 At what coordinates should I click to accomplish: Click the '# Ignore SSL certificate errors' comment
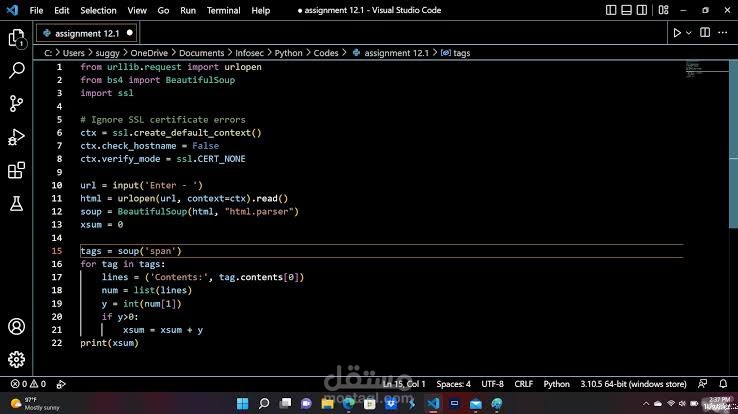click(x=162, y=119)
